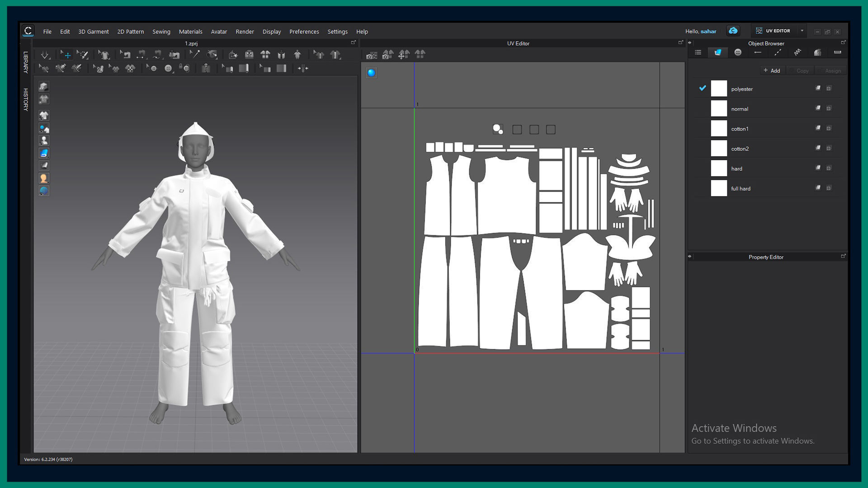The image size is (868, 488).
Task: Open the vertical LIBRARY tab
Action: coord(26,62)
